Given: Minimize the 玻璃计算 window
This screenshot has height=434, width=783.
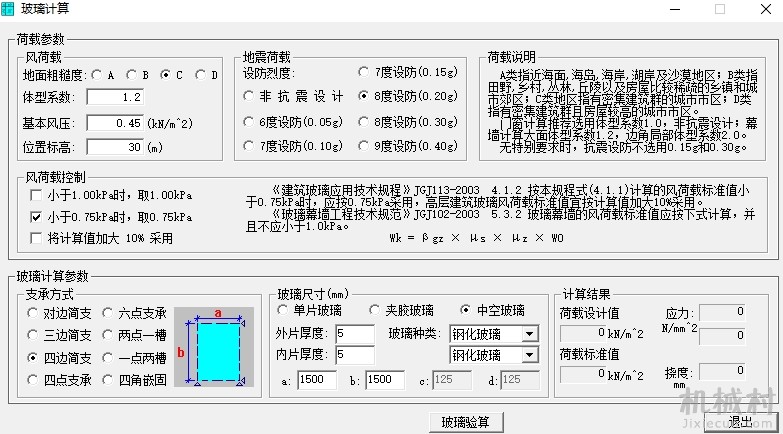Looking at the screenshot, I should (x=675, y=9).
